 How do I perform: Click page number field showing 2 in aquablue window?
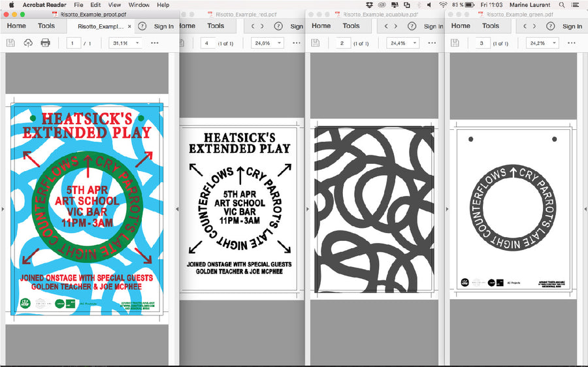click(342, 43)
